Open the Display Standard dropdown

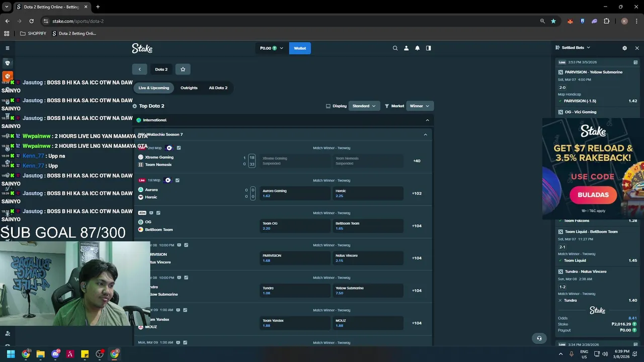364,106
